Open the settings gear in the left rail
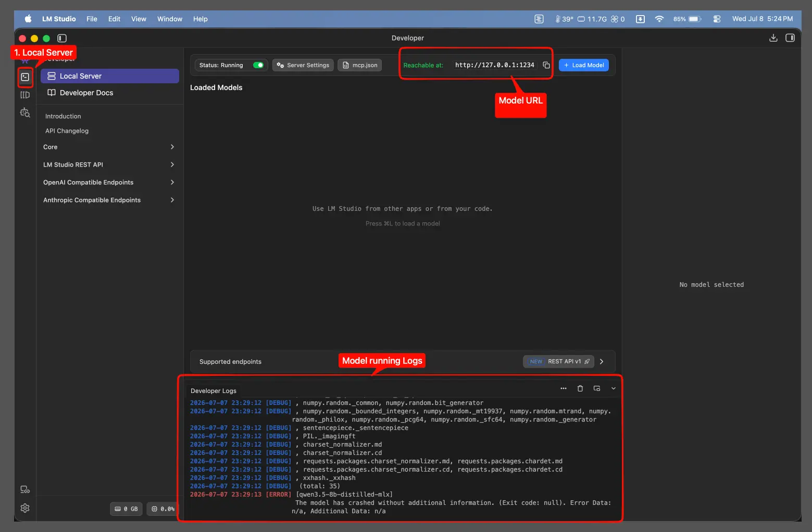Image resolution: width=812 pixels, height=532 pixels. (x=25, y=508)
